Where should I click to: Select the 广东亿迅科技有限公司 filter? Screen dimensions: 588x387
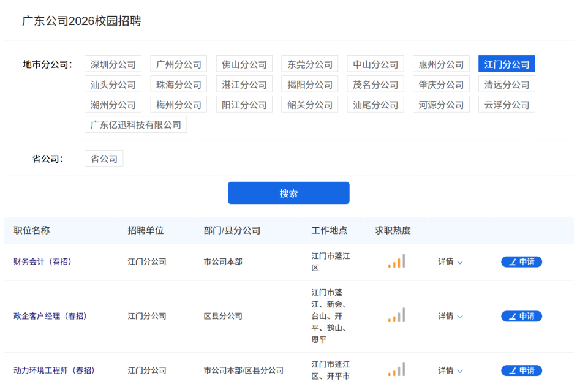coord(135,124)
